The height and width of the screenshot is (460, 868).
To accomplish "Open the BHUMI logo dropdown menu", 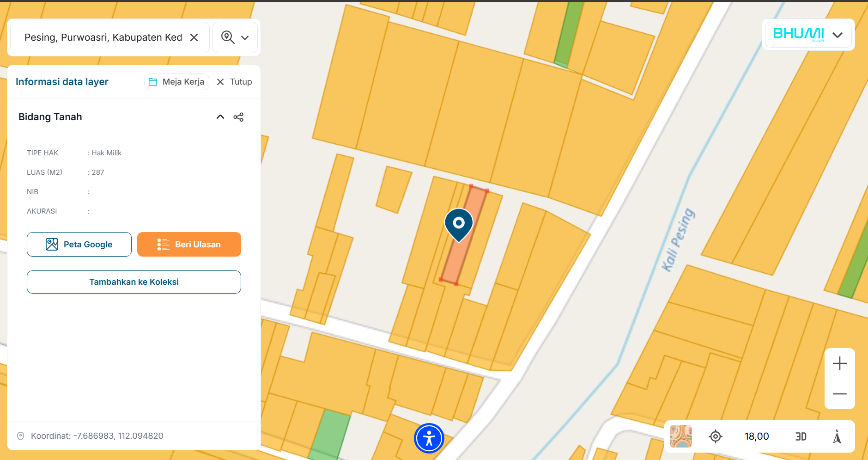I will click(x=837, y=35).
